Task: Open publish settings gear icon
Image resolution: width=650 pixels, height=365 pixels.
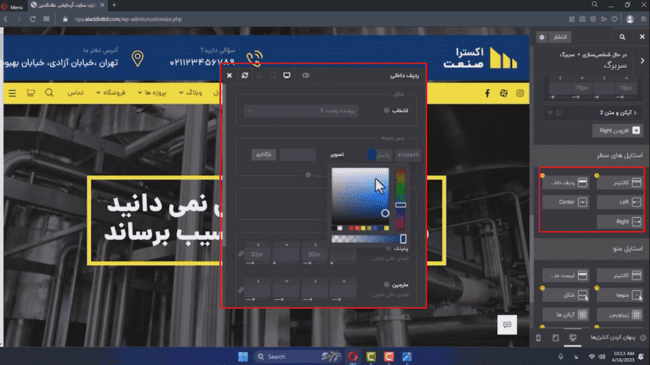Action: (x=542, y=37)
